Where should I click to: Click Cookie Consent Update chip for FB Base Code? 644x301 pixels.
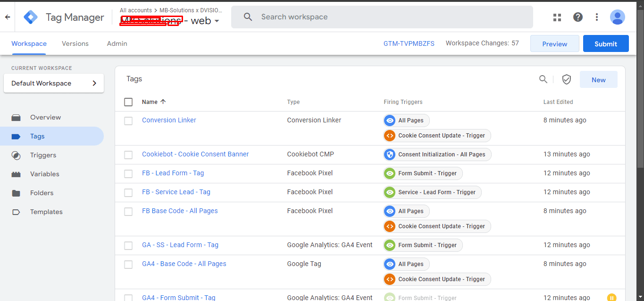tap(437, 226)
